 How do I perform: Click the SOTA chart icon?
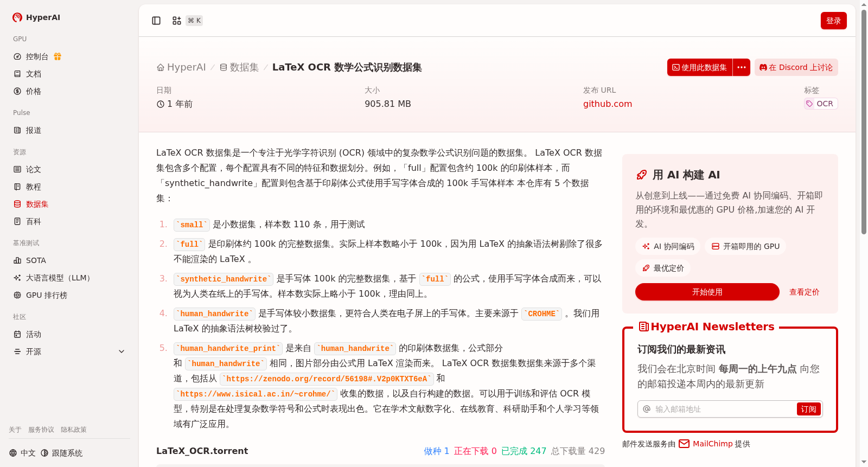17,260
